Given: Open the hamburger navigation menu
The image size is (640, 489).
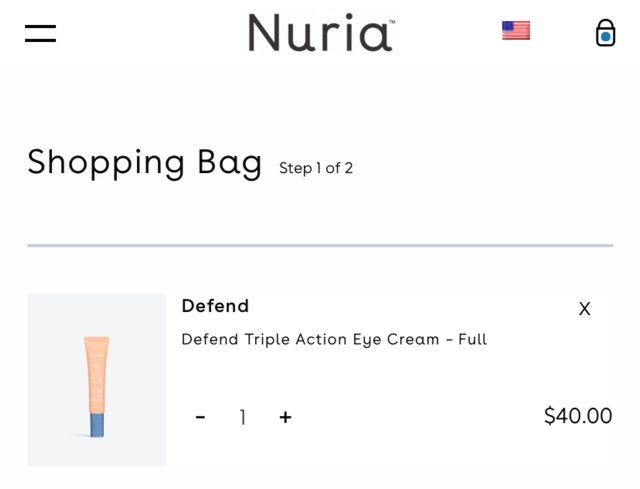Looking at the screenshot, I should tap(40, 33).
